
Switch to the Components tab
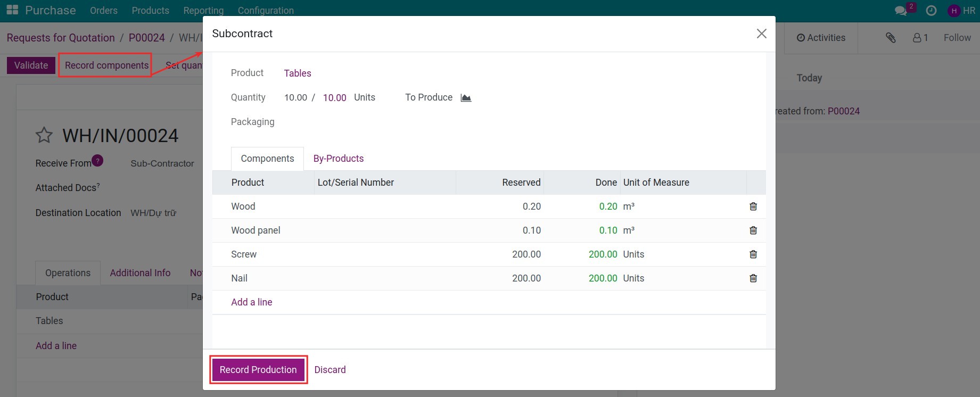click(x=267, y=159)
